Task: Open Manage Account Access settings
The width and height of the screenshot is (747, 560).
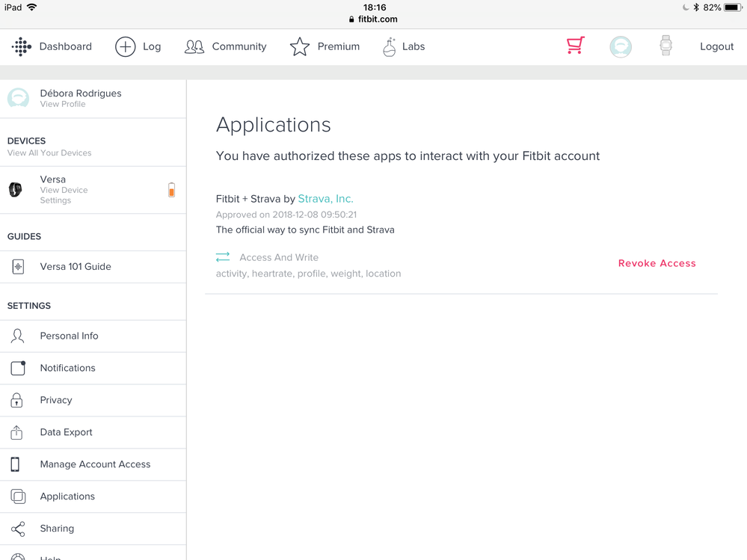Action: point(93,464)
